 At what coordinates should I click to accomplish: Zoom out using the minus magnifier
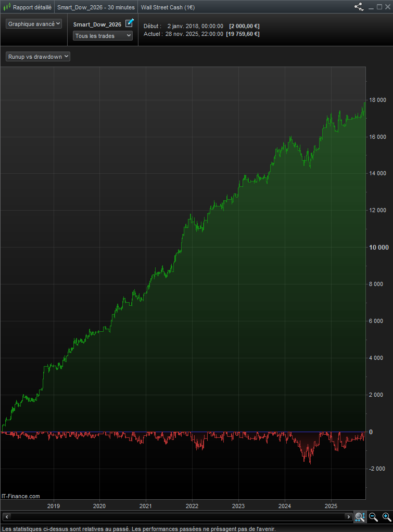click(373, 516)
